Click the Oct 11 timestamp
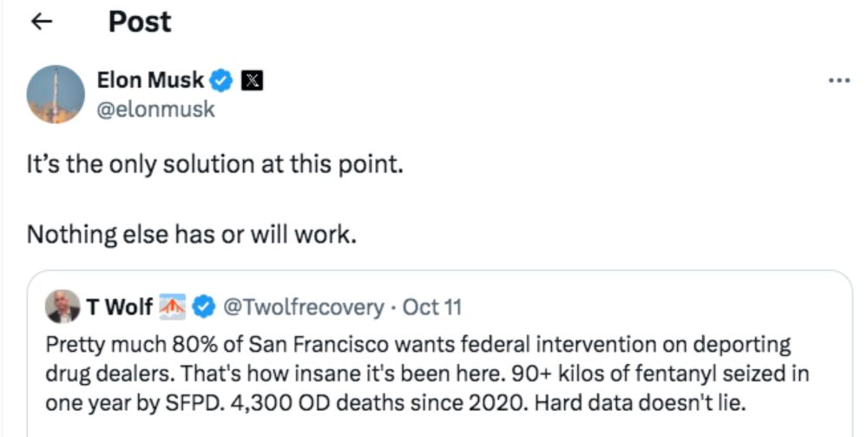This screenshot has height=437, width=868. (434, 307)
